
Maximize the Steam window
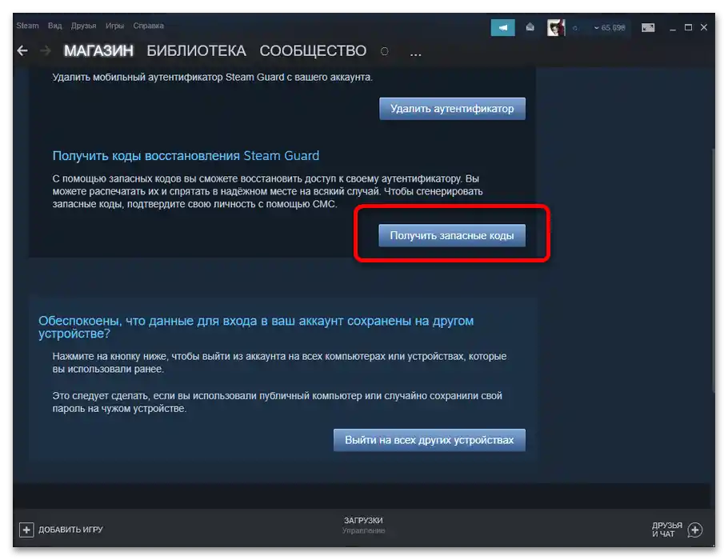click(x=688, y=27)
